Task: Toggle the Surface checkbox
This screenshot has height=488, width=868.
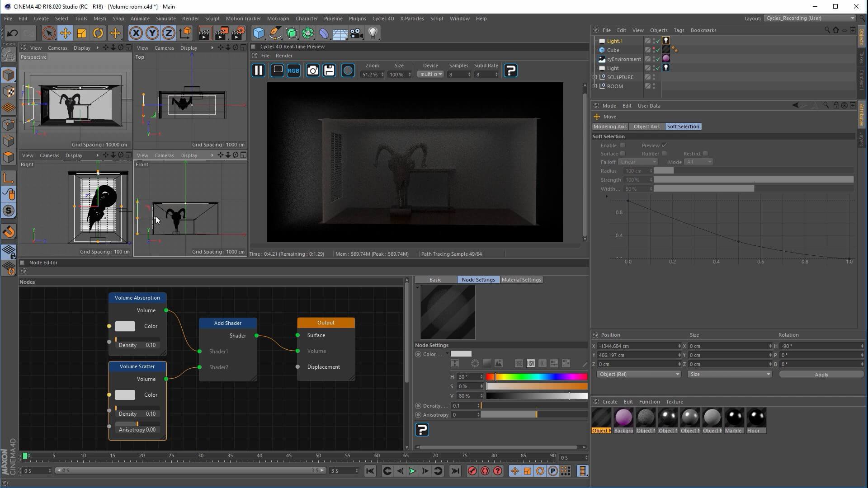Action: 623,154
